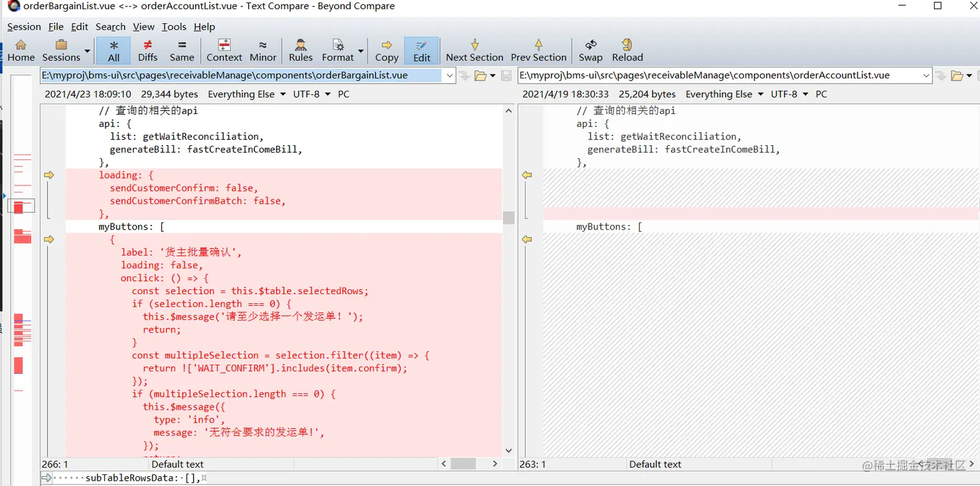The image size is (980, 486).
Task: Click the overview thumbnail position box
Action: (21, 206)
